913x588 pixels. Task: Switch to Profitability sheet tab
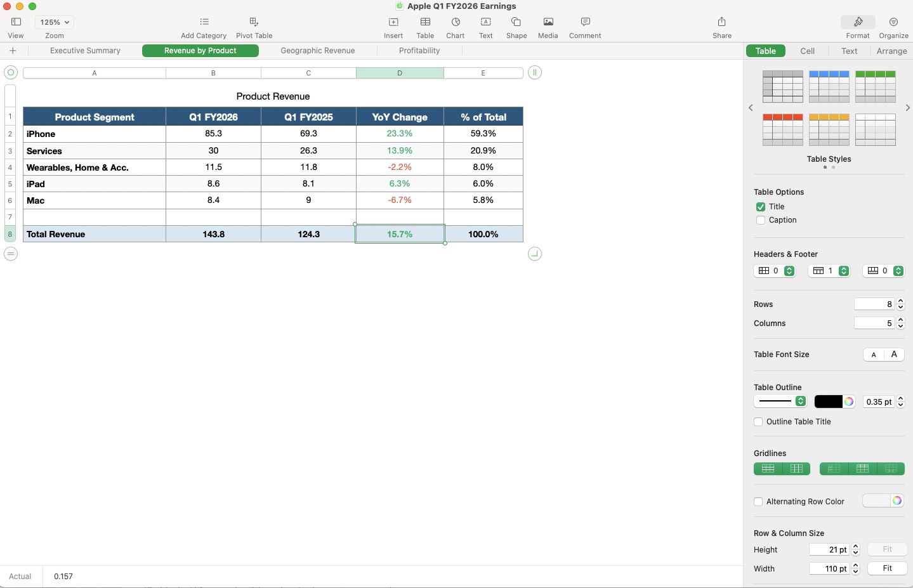[419, 51]
